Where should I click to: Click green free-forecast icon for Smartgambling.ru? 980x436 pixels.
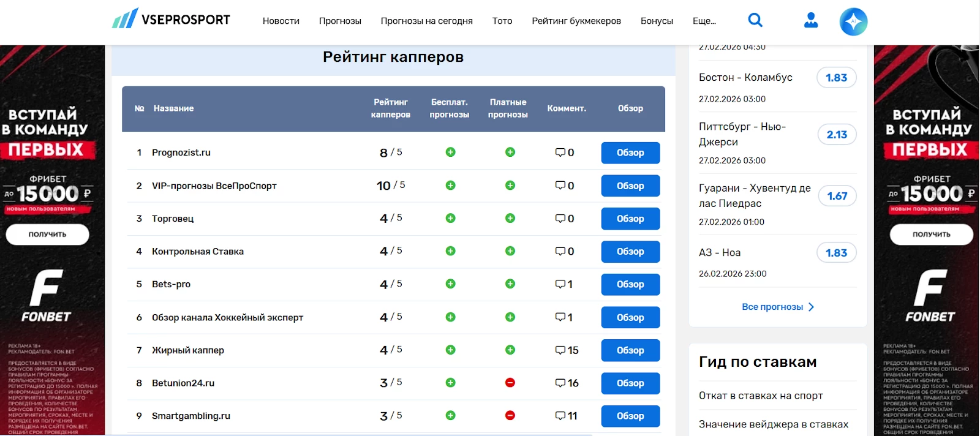450,415
